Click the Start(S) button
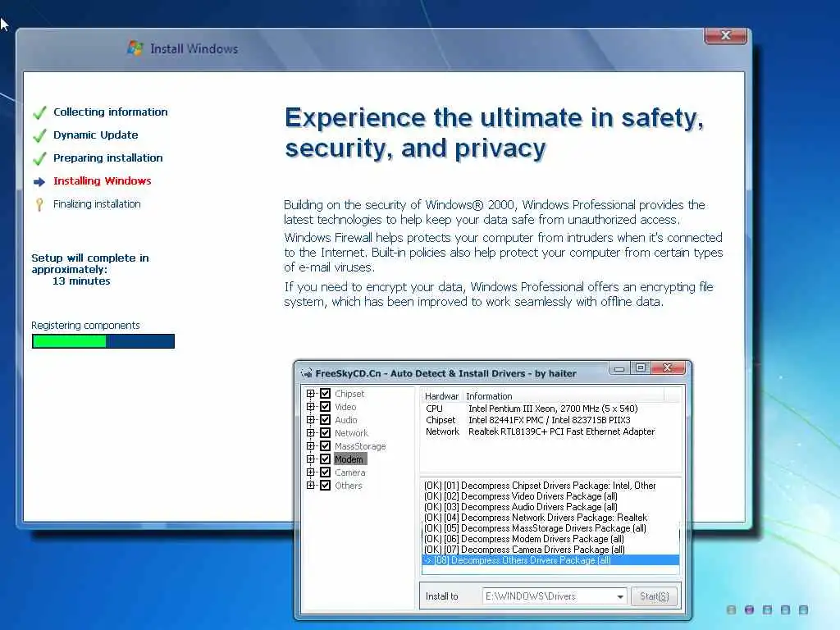The width and height of the screenshot is (840, 630). 654,596
